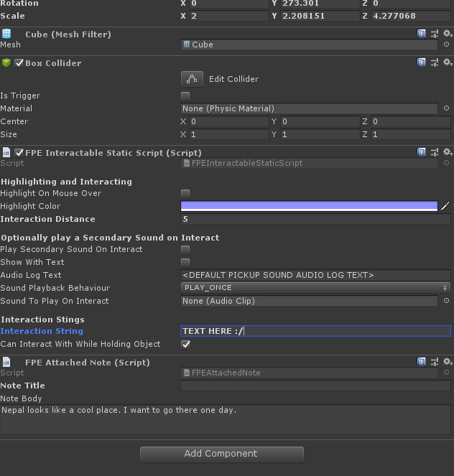Open gear dropdown for FPE Interactable Static Script
The width and height of the screenshot is (454, 476).
click(447, 152)
